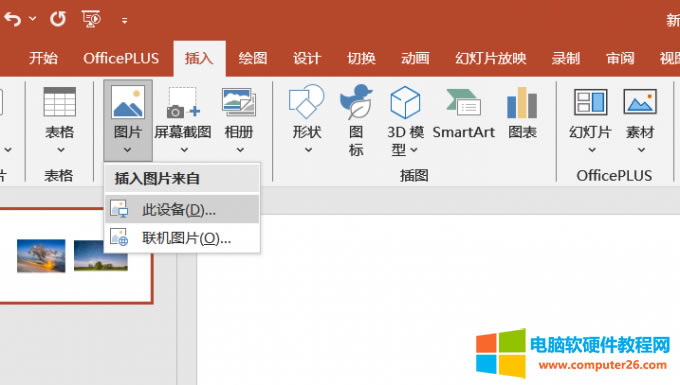Expand the 幻灯片 dropdown chevron

pyautogui.click(x=592, y=150)
